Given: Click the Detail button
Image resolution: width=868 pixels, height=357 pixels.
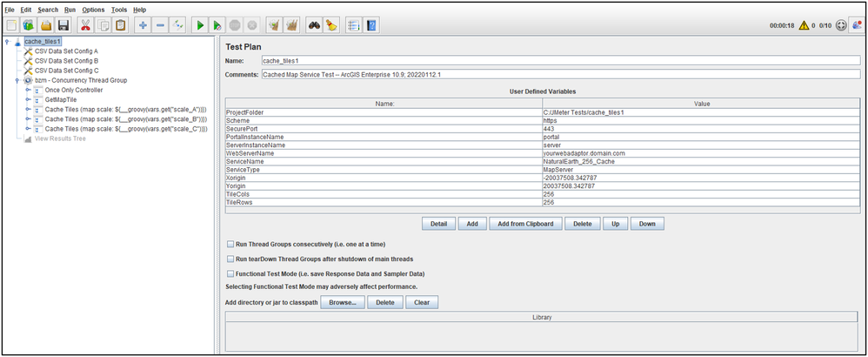Looking at the screenshot, I should coord(439,224).
